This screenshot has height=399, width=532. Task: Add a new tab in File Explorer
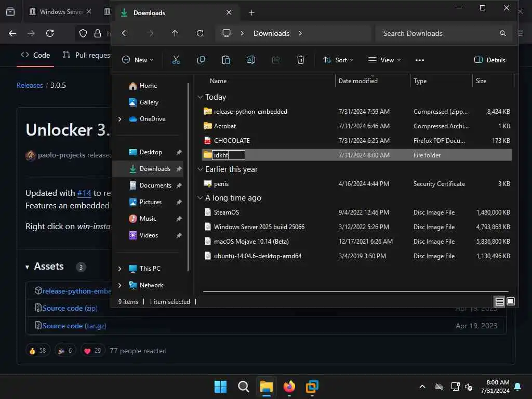tap(251, 13)
